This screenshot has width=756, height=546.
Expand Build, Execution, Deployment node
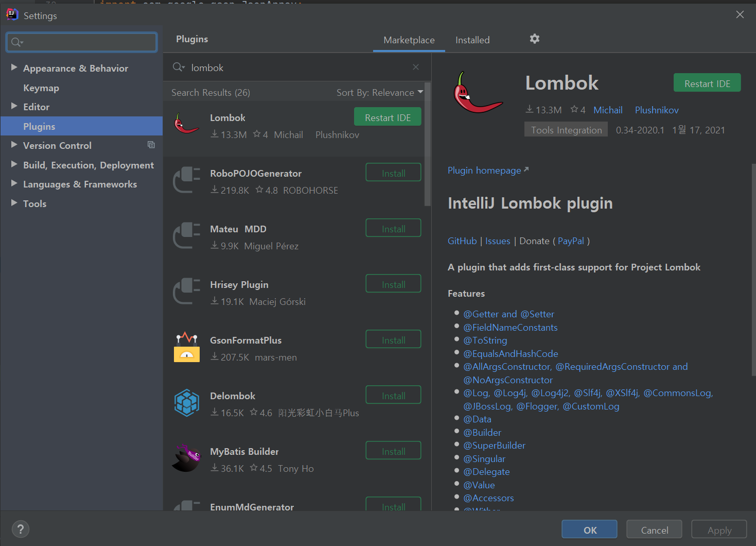[x=14, y=164]
